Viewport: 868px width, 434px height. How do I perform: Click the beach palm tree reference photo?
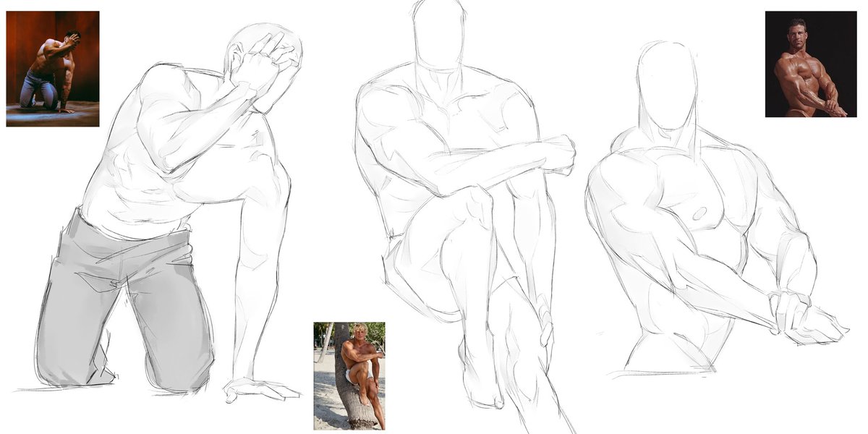[x=349, y=376]
